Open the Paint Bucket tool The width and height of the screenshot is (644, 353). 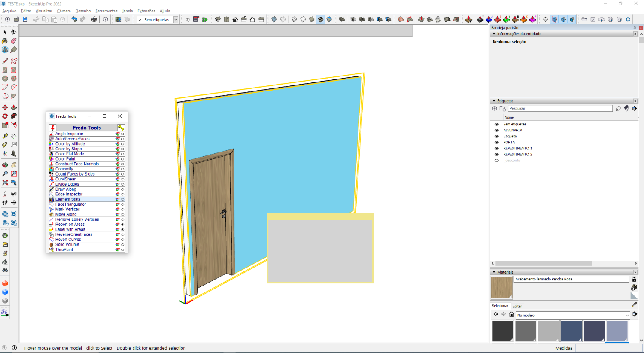coord(5,40)
